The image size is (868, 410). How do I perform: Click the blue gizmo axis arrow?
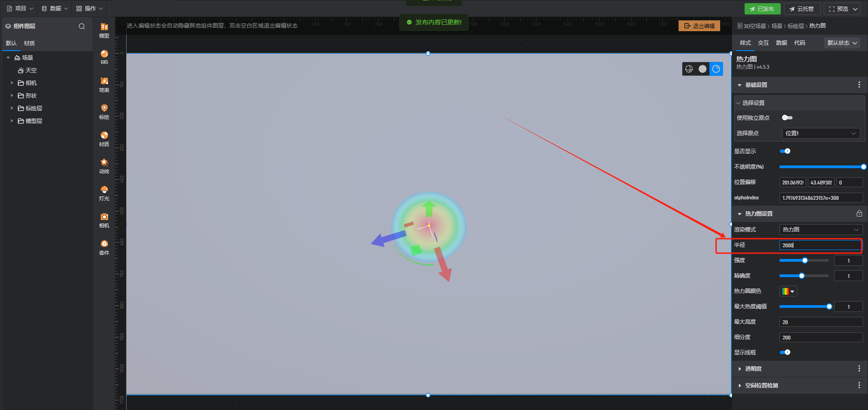[x=388, y=238]
